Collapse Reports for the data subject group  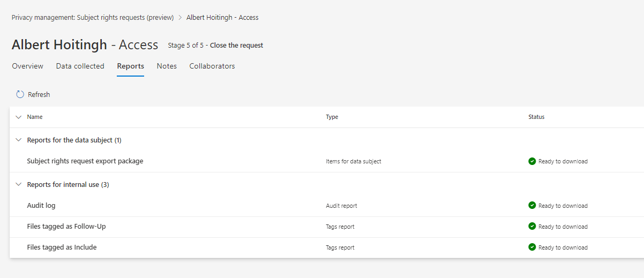coord(19,140)
